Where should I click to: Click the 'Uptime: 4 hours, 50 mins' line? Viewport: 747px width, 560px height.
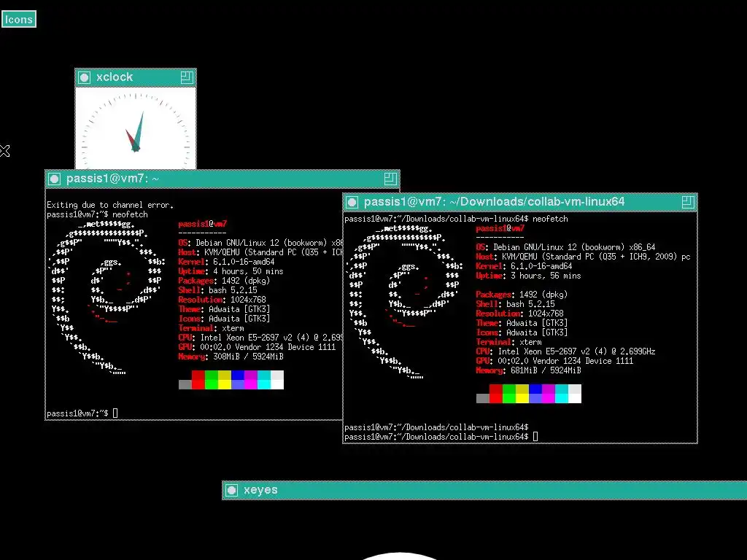tap(231, 271)
